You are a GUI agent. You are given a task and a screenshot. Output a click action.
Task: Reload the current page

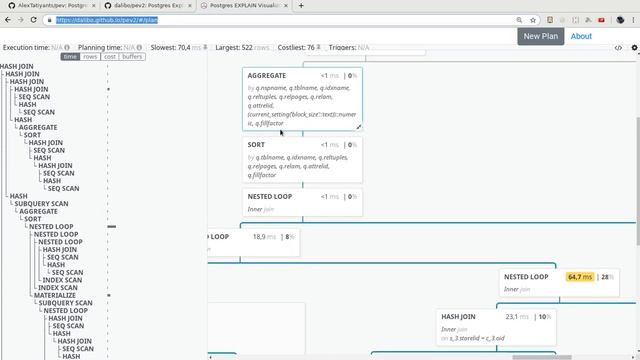(x=33, y=20)
